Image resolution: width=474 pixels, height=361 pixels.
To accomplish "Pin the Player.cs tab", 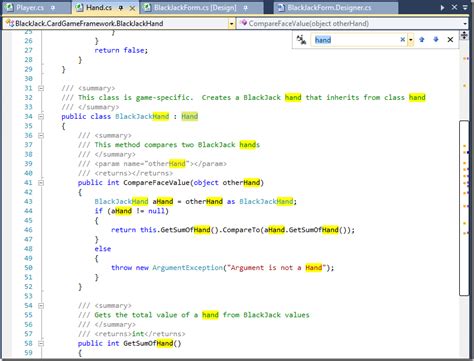I will point(53,8).
